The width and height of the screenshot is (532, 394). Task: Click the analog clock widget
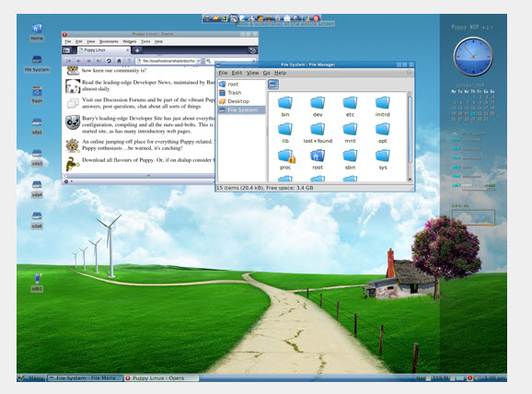(473, 56)
